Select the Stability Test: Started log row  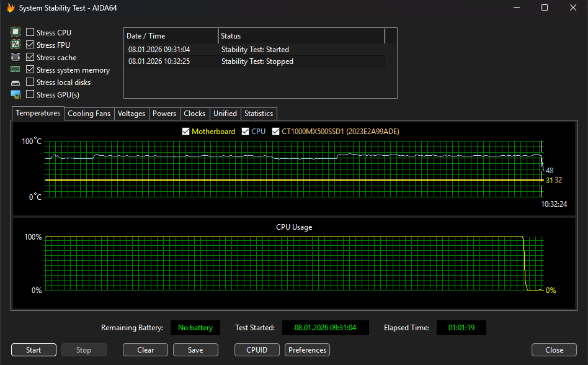[255, 50]
